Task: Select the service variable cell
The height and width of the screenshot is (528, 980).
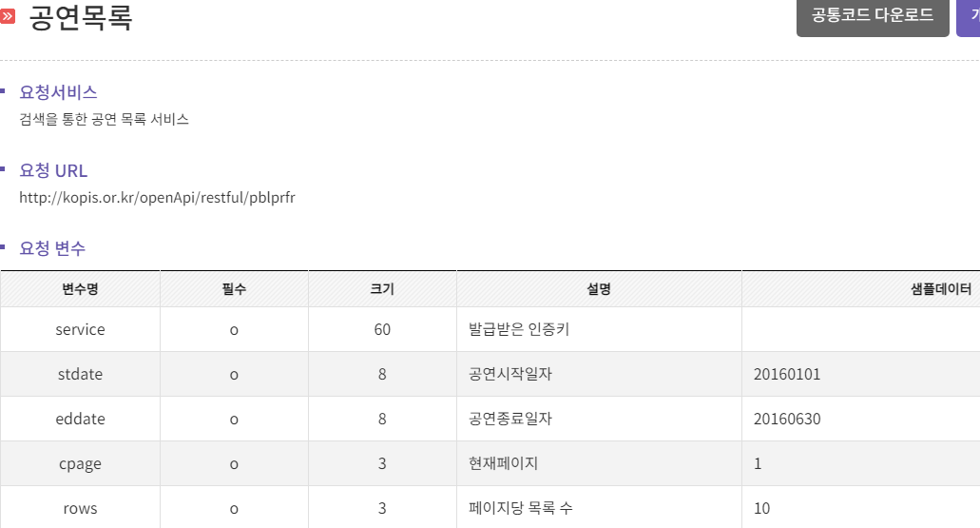Action: (80, 330)
